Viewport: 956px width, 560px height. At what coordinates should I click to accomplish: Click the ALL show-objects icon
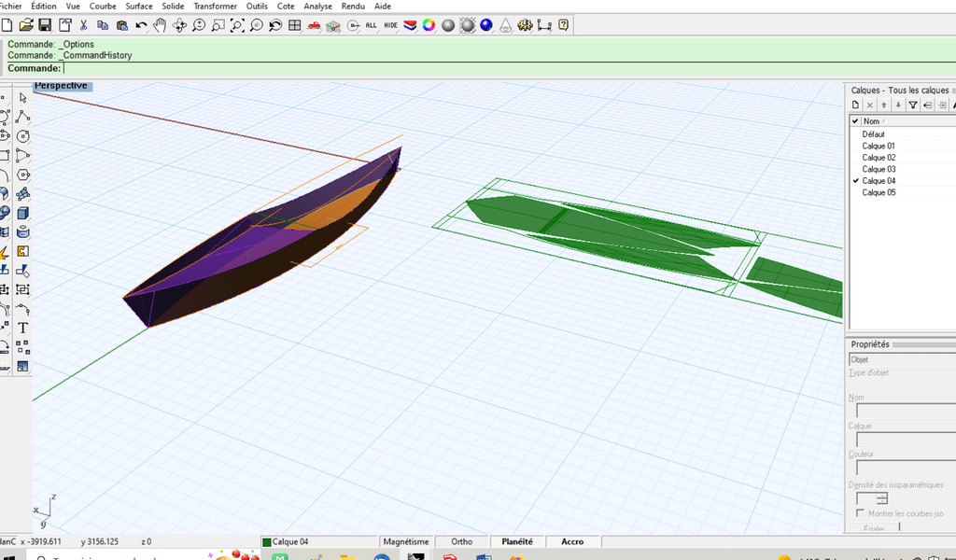[372, 25]
